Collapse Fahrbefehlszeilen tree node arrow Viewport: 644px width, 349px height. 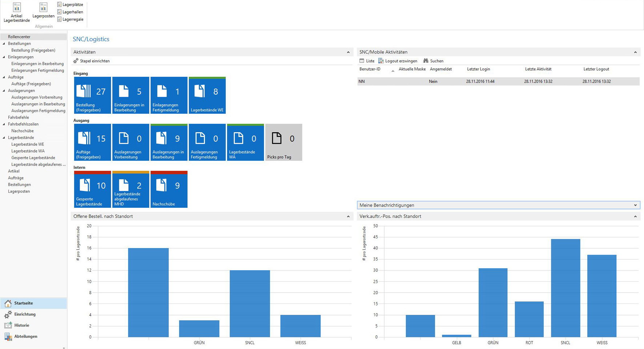(4, 124)
